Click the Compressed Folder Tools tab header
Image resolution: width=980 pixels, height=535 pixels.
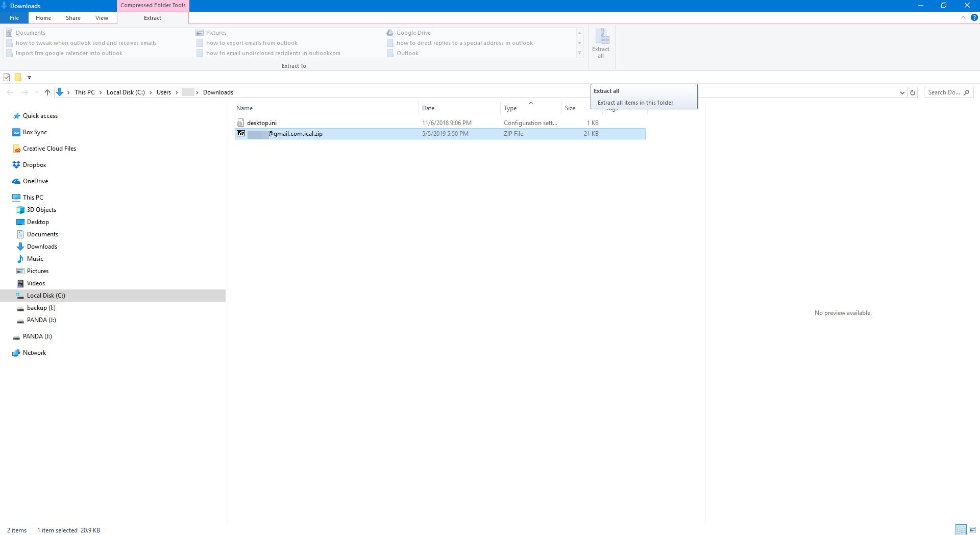tap(153, 5)
